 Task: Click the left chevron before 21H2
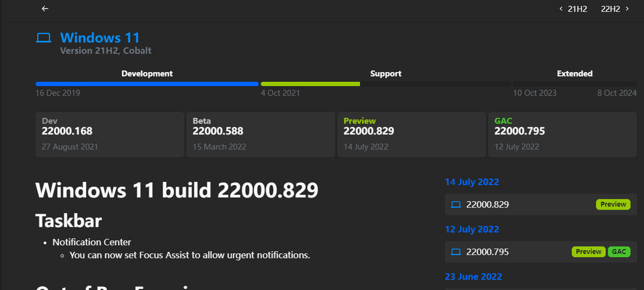click(561, 9)
